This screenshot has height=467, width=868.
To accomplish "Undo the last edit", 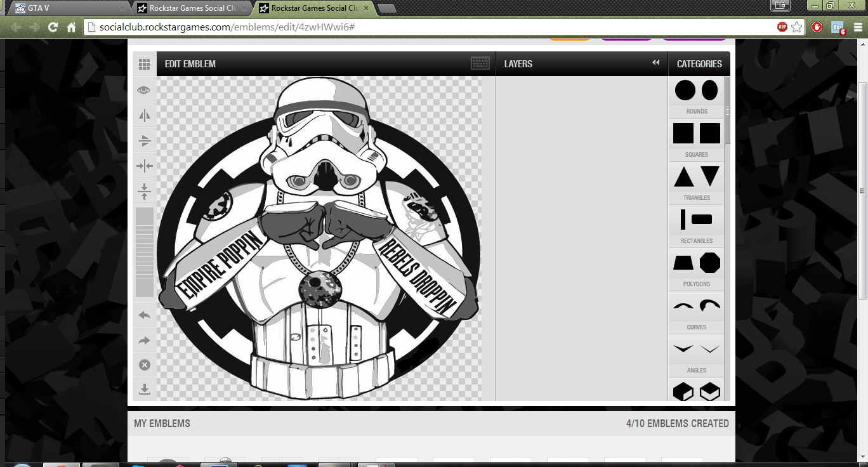I will [144, 315].
